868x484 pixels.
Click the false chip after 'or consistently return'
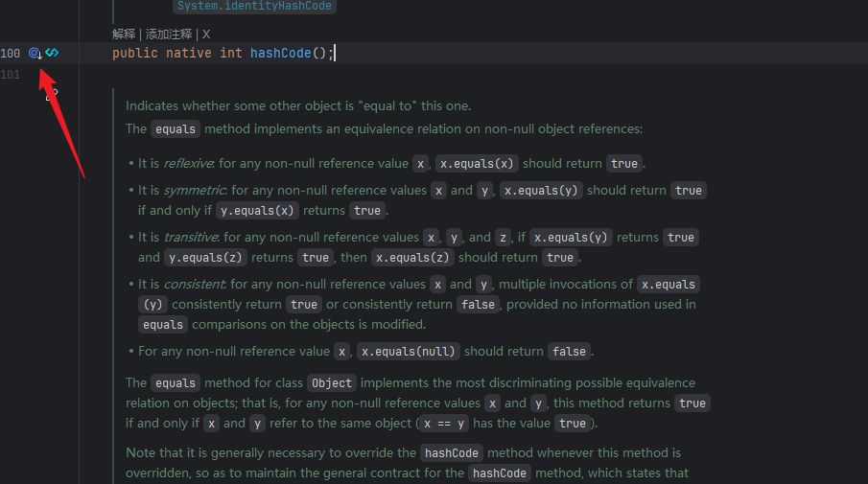point(479,305)
